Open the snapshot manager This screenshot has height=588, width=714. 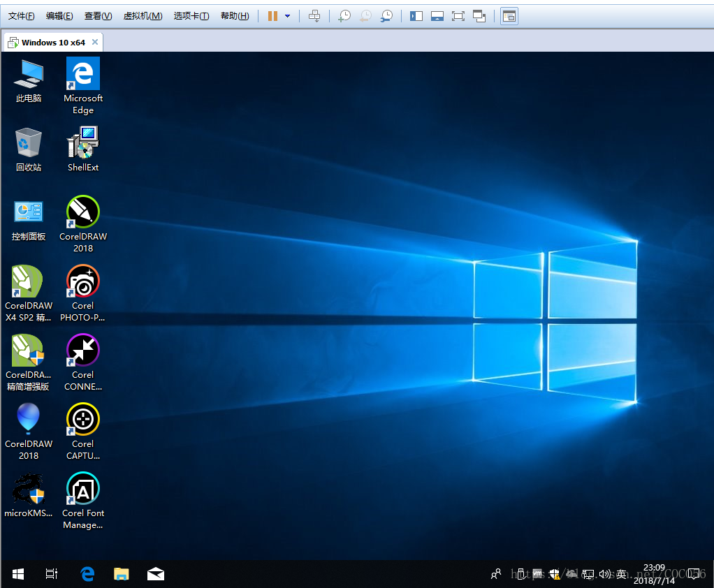(x=386, y=16)
